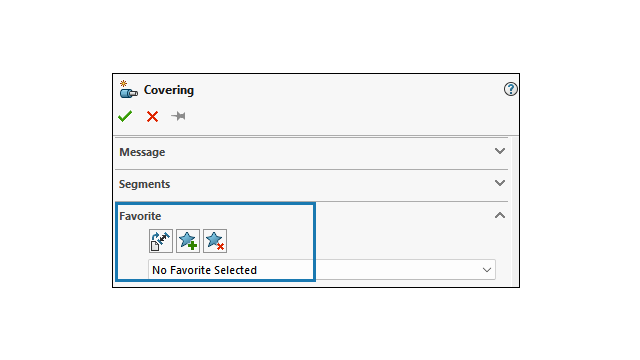
Task: Click the panel's vertical scrollbar track
Action: [x=513, y=211]
